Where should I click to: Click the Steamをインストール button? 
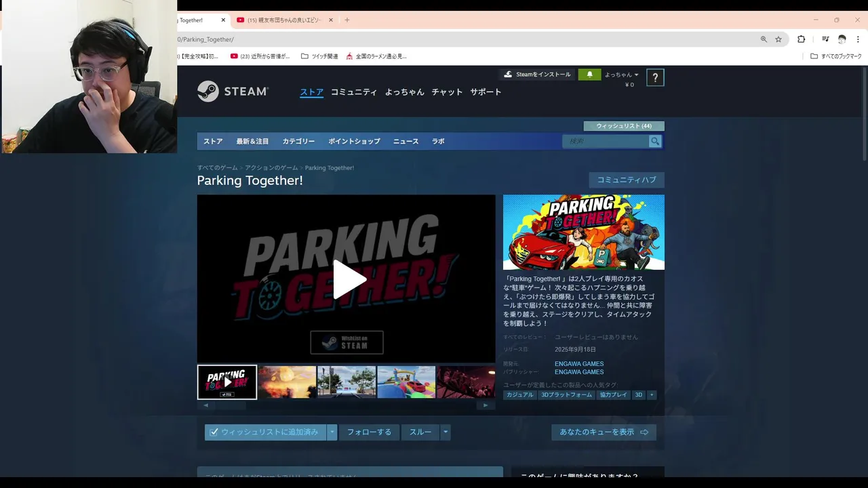point(537,75)
